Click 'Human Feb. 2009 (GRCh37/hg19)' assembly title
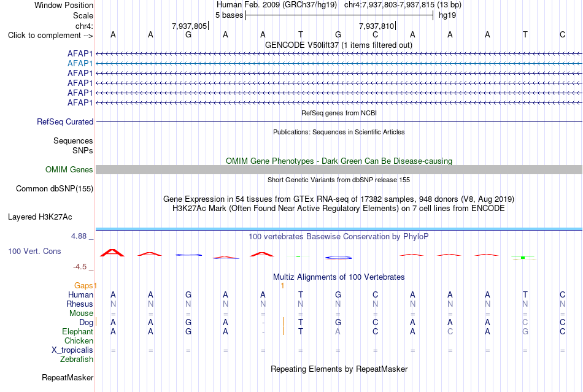The width and height of the screenshot is (583, 392). (x=277, y=5)
